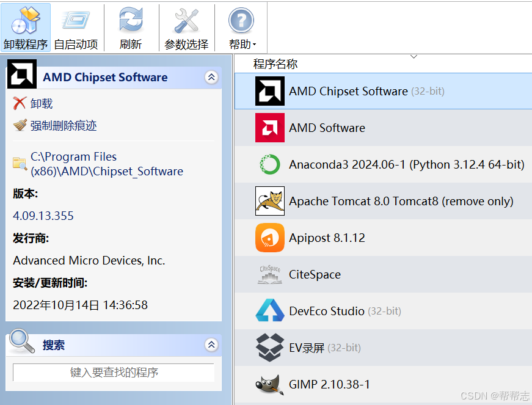Select the EV录屏 box icon
This screenshot has height=405, width=532.
pos(270,348)
